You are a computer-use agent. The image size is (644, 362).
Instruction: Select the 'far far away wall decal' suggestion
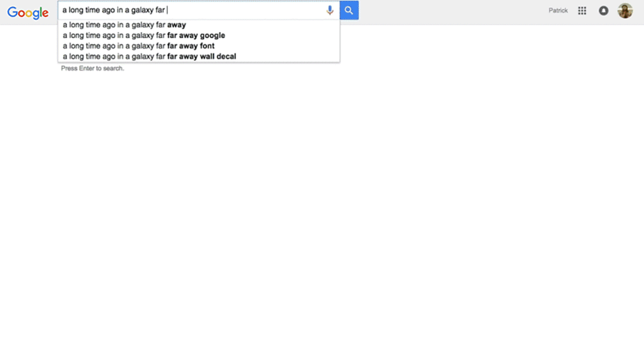coord(199,57)
